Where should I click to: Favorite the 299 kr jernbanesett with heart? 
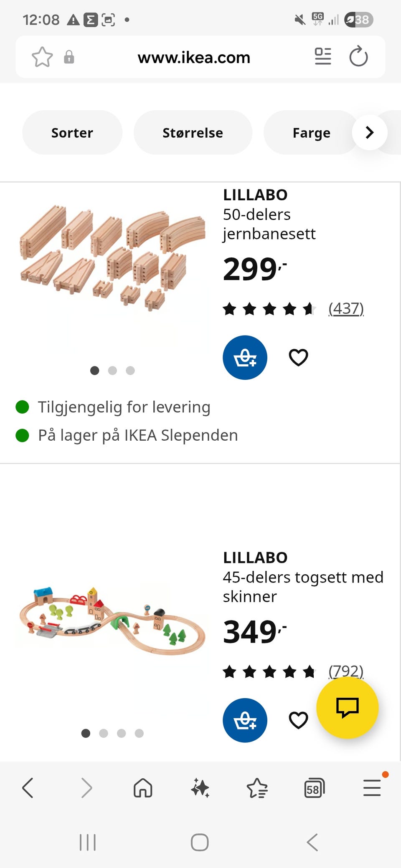[x=298, y=358]
